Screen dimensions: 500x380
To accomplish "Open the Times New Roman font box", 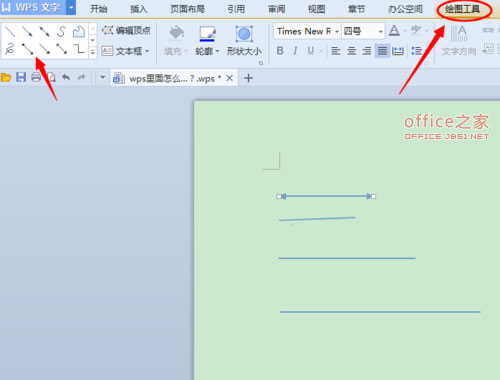I will 307,31.
